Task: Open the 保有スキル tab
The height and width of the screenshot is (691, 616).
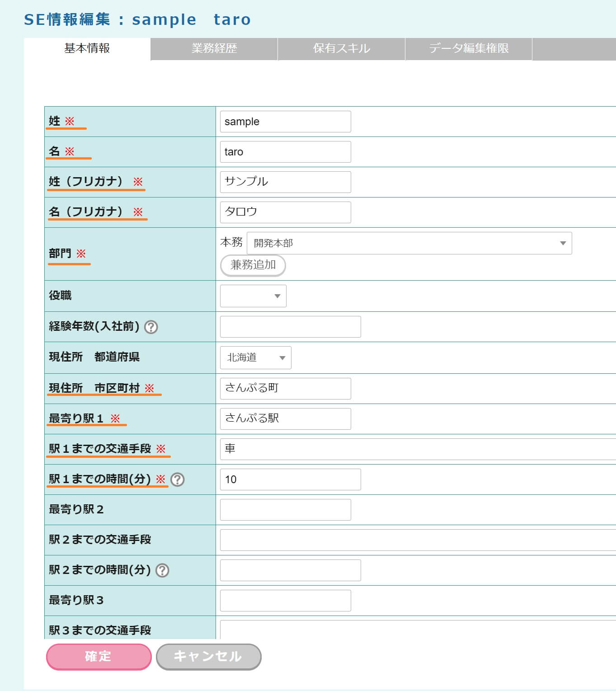Action: (341, 48)
